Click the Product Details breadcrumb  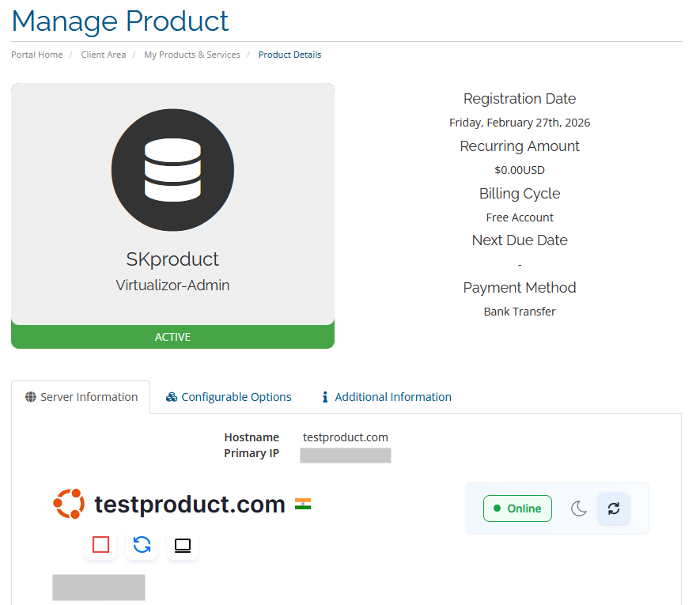(289, 55)
